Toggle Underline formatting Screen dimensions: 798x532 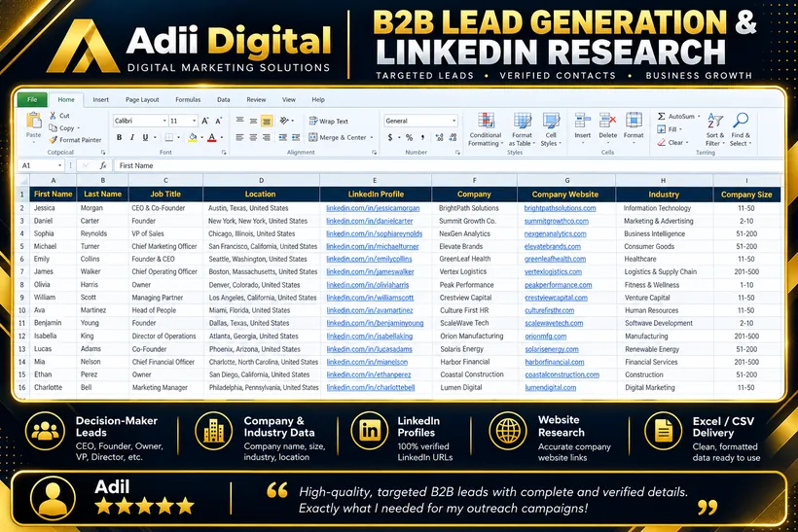tap(146, 137)
